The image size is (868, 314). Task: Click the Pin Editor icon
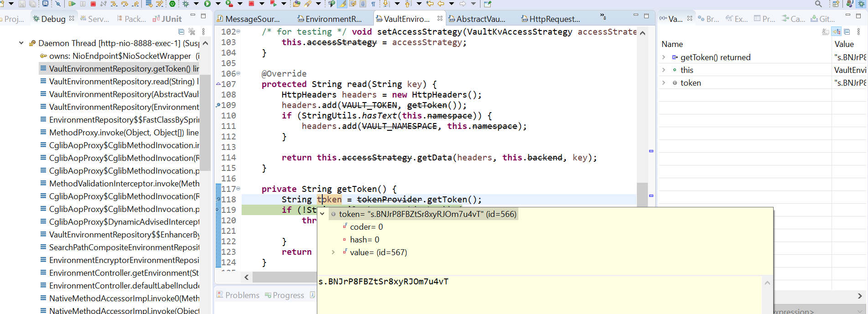[487, 4]
